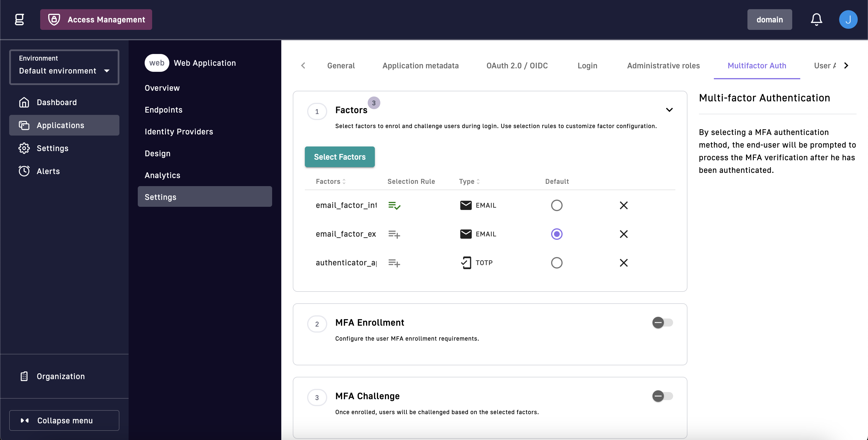Switch to the OAuth 2.0 / OIDC tab

pyautogui.click(x=517, y=65)
